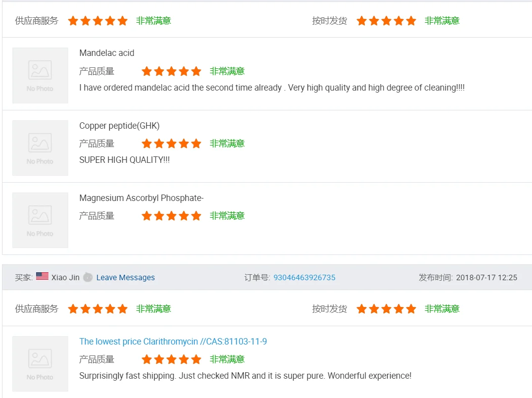Click the quality star rating for Copper peptide
The width and height of the screenshot is (532, 398).
pyautogui.click(x=172, y=144)
